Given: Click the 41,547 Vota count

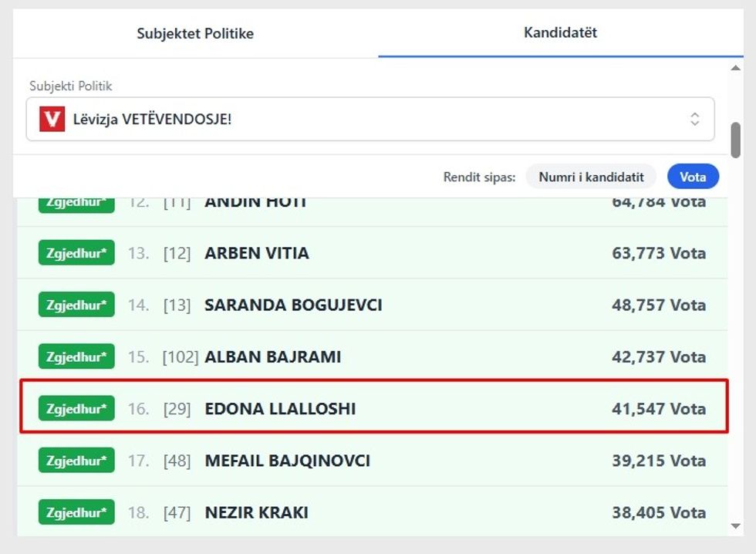Looking at the screenshot, I should click(x=658, y=409).
